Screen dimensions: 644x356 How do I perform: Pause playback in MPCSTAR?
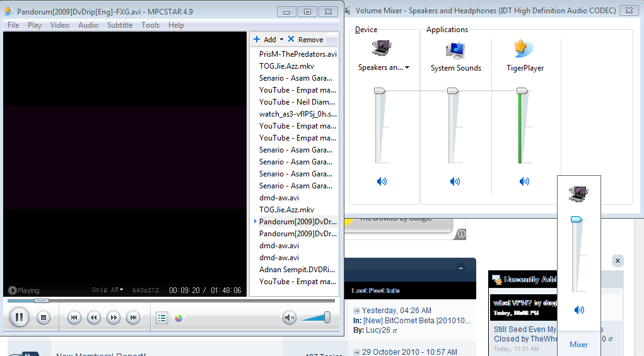click(x=19, y=318)
